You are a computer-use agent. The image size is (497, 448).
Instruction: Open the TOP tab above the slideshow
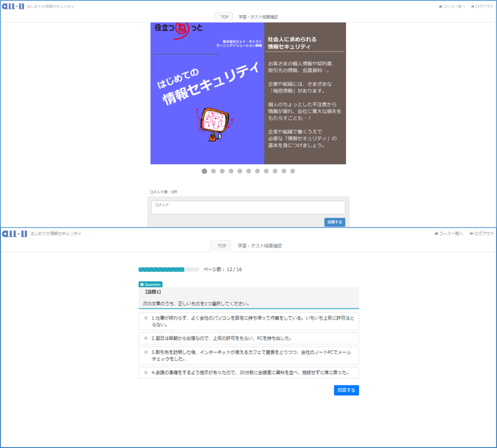coord(224,17)
